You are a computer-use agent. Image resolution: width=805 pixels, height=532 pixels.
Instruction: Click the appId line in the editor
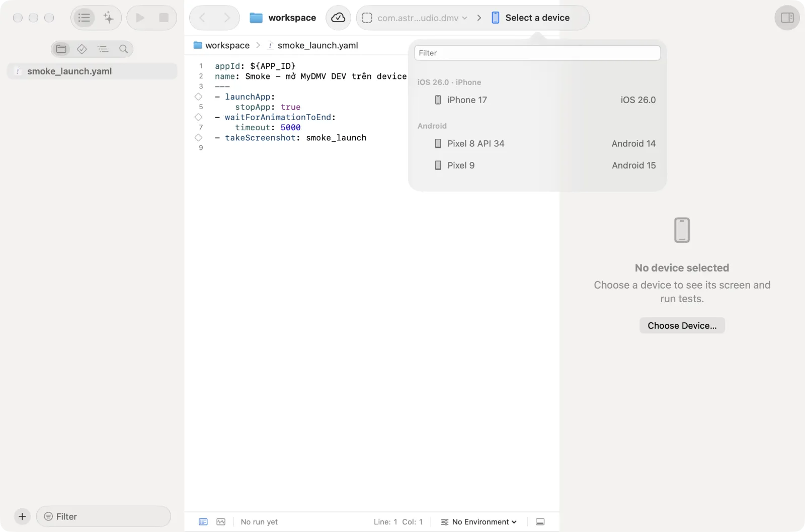255,66
